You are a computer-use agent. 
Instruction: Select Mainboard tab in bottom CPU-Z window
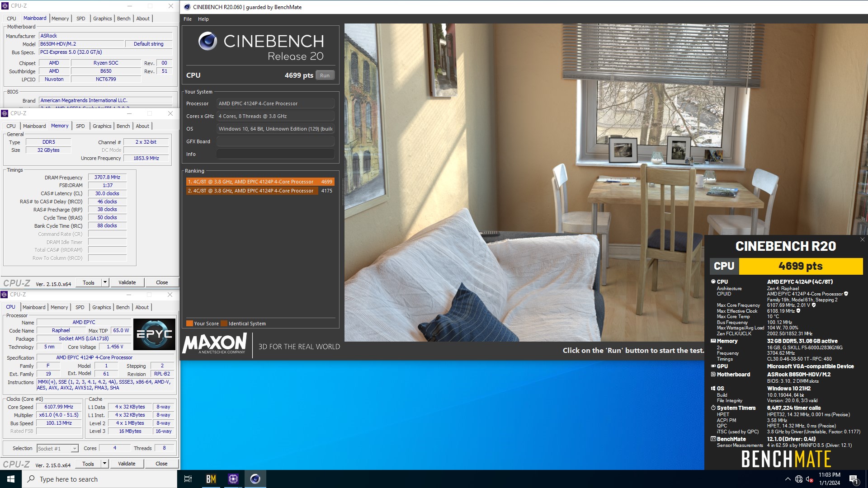[x=34, y=307]
